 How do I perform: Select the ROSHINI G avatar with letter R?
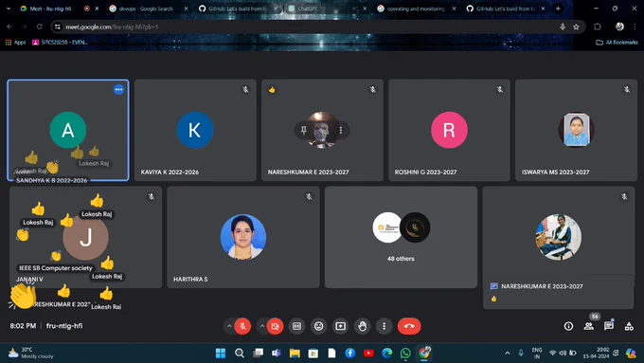click(x=449, y=130)
